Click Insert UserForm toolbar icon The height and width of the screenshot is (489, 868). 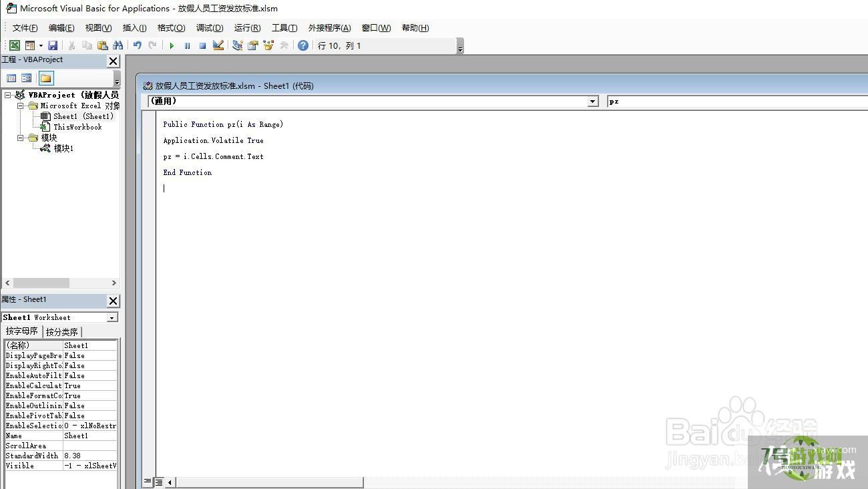point(30,45)
